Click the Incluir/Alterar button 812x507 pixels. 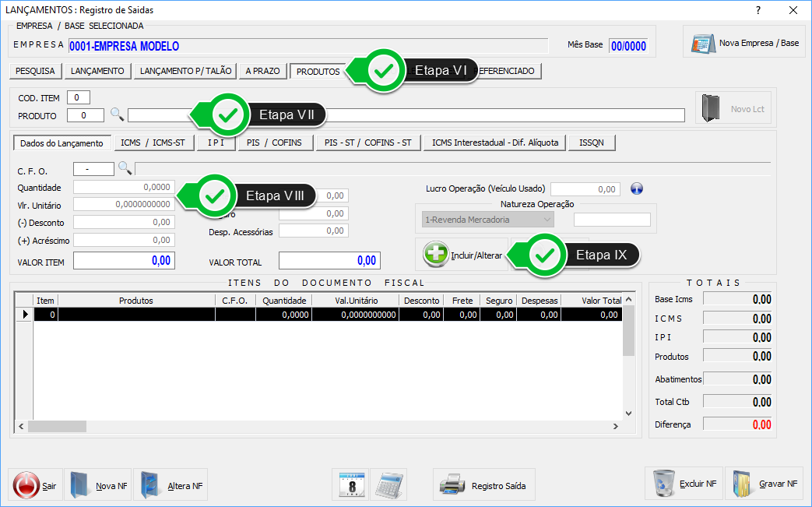click(462, 255)
